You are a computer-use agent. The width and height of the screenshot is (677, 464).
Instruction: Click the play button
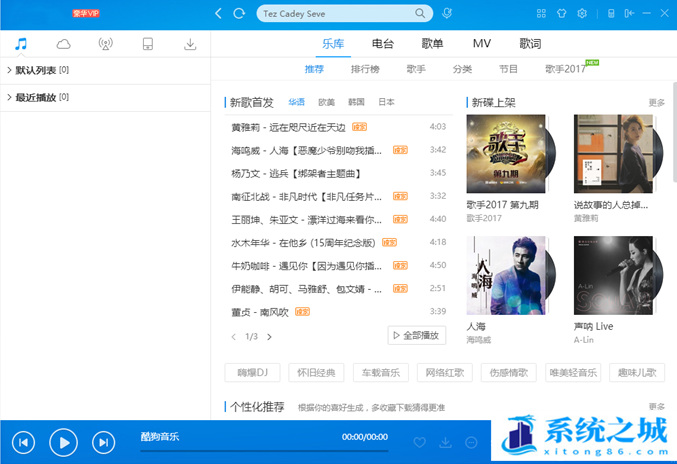pyautogui.click(x=63, y=442)
